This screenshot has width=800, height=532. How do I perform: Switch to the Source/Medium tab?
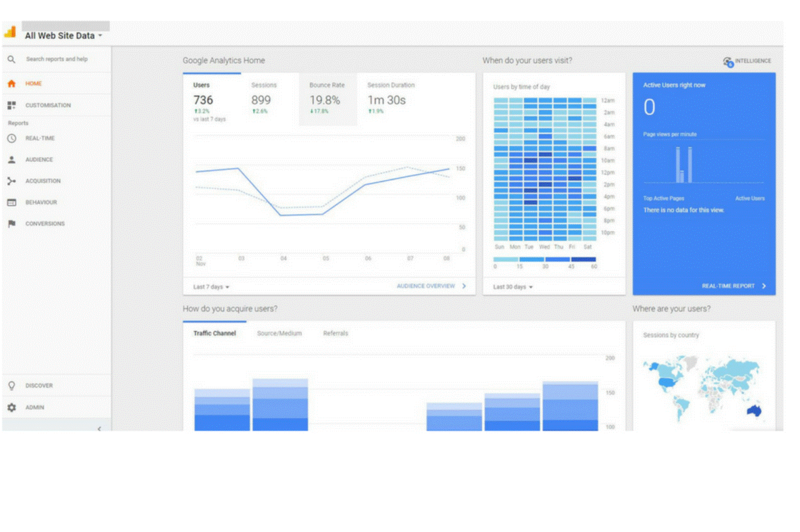(279, 333)
